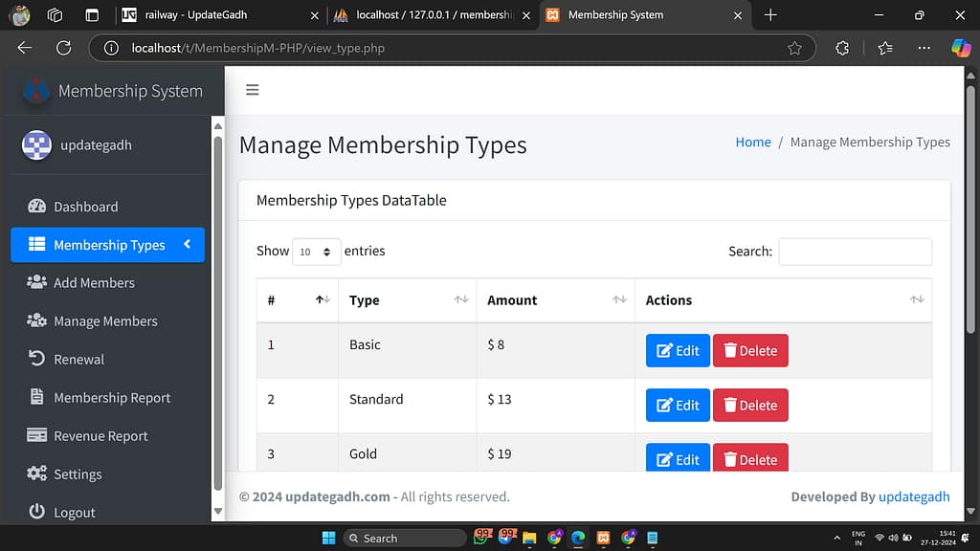Viewport: 980px width, 551px height.
Task: Open the Renewal section
Action: tap(78, 360)
